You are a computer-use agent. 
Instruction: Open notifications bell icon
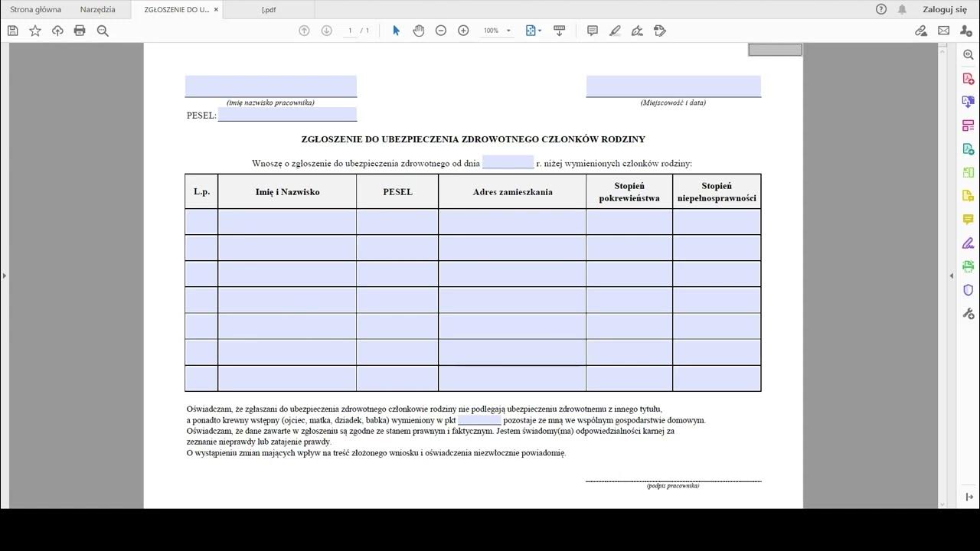coord(902,9)
